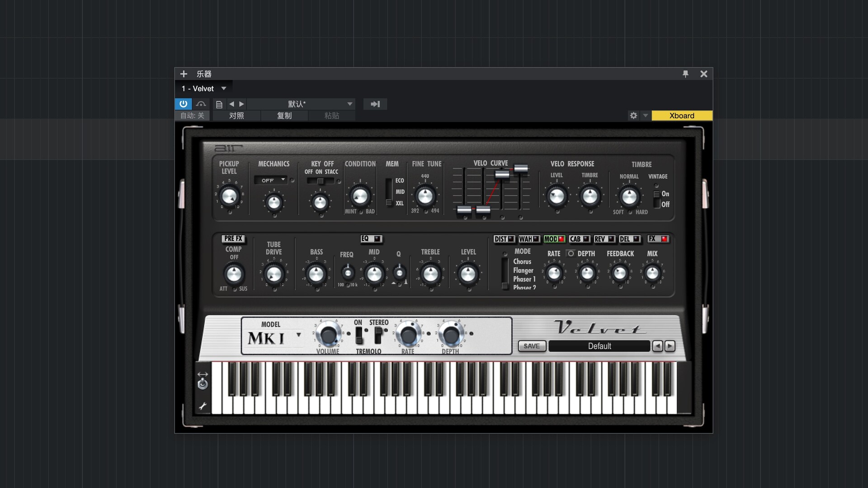Select the CAB effect tab
Viewport: 868px width, 488px height.
pos(575,239)
